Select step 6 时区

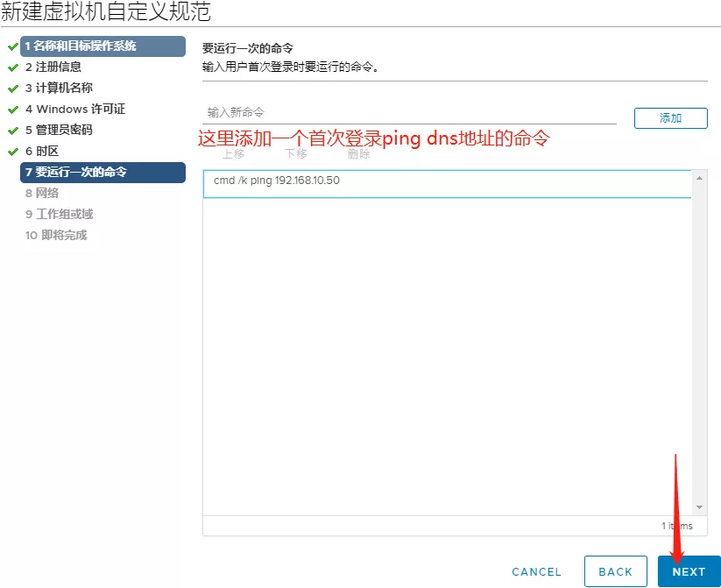click(x=42, y=151)
